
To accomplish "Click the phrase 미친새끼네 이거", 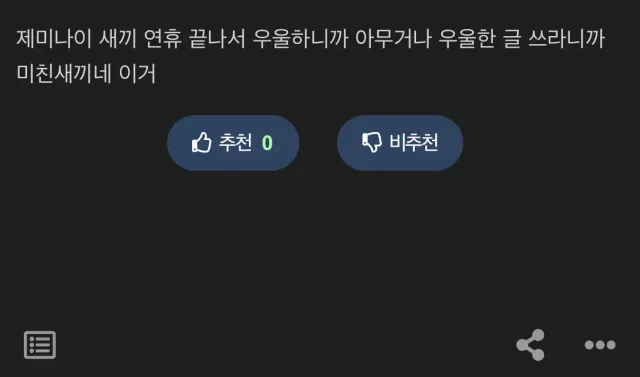I will pyautogui.click(x=86, y=73).
